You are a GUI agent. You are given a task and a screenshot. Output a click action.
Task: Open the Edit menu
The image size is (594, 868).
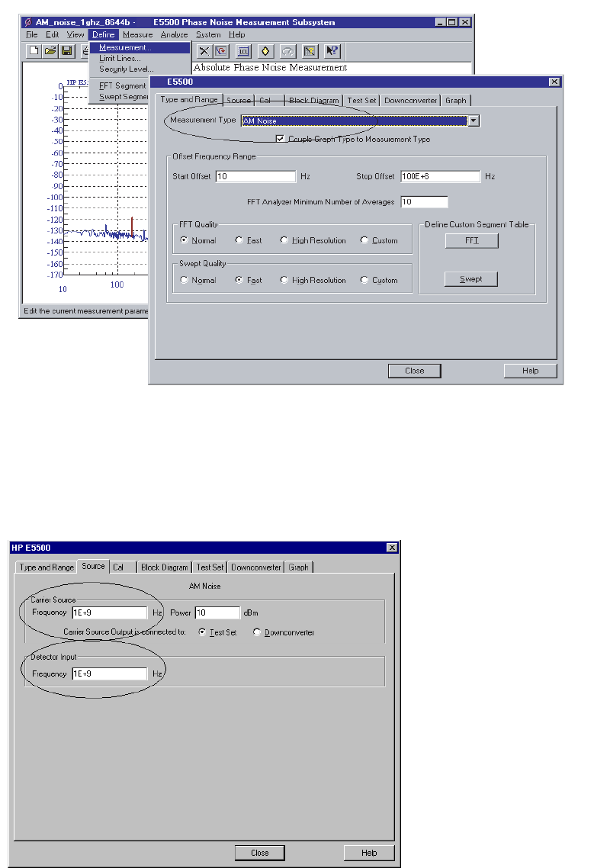coord(53,34)
